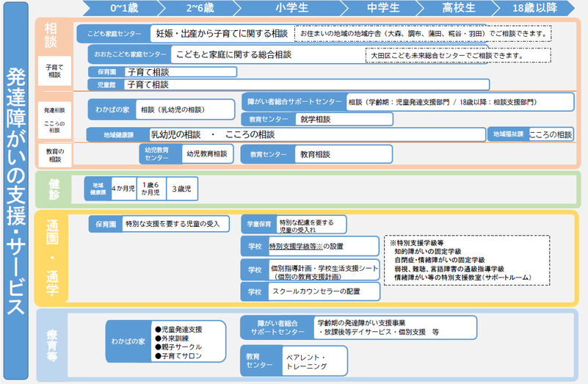Click わかばの家 label in 相談 section
588x384 pixels.
click(x=112, y=109)
